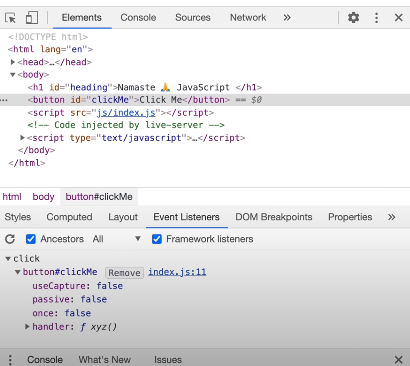410x366 pixels.
Task: Switch to the Network tab
Action: (x=248, y=17)
